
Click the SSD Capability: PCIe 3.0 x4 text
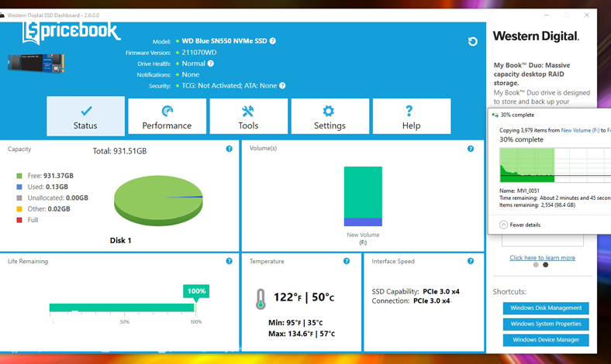click(x=416, y=292)
